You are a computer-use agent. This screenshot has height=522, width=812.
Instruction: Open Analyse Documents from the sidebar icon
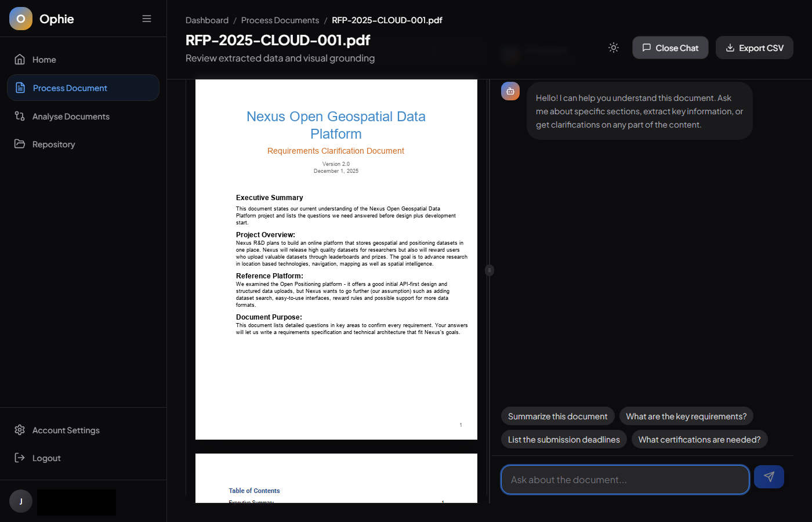click(19, 116)
